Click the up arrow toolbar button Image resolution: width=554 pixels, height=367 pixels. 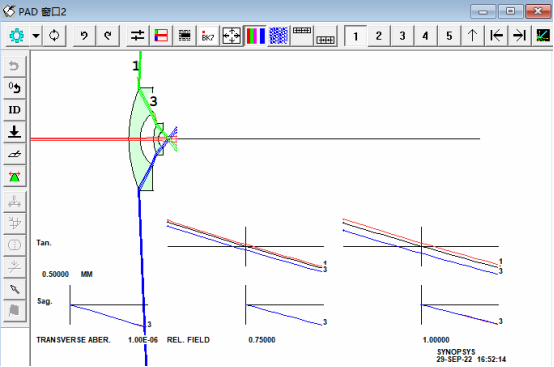tap(473, 36)
